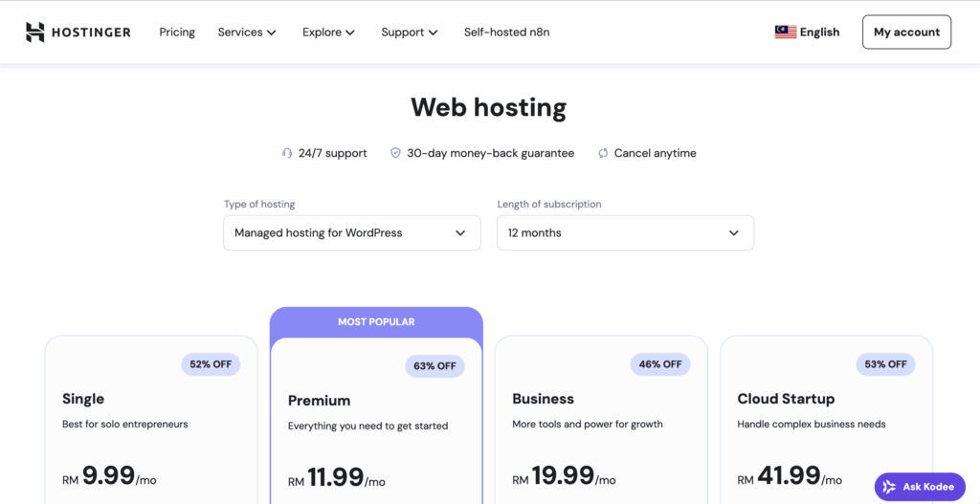Click the Business plan 46% OFF badge
Screen dimensions: 980x504
pos(659,364)
